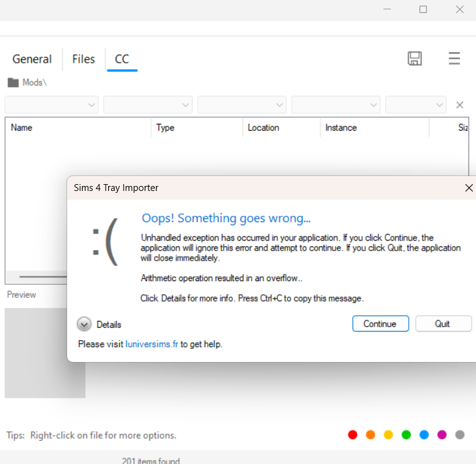The image size is (476, 464).
Task: Pick the magenta color dot
Action: click(442, 435)
